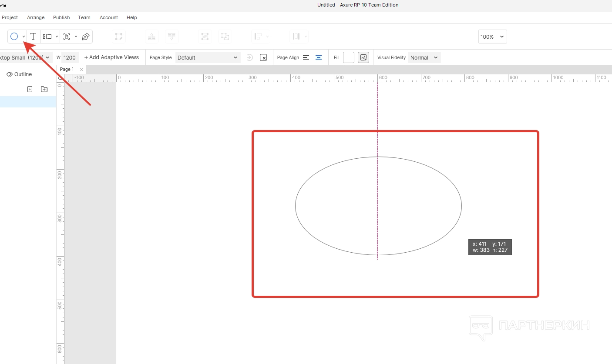Expand the Page Style Default dropdown
The height and width of the screenshot is (364, 612).
(x=208, y=57)
